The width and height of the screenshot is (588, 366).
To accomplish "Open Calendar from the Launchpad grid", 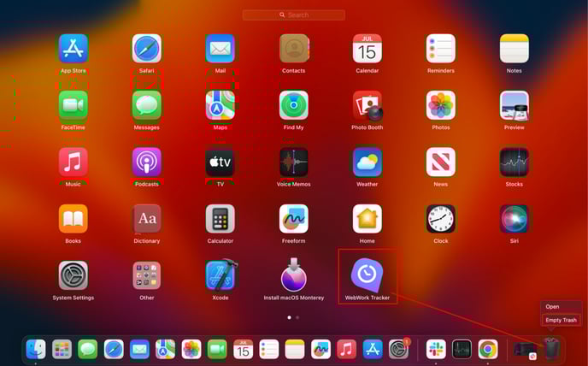I will (x=367, y=49).
